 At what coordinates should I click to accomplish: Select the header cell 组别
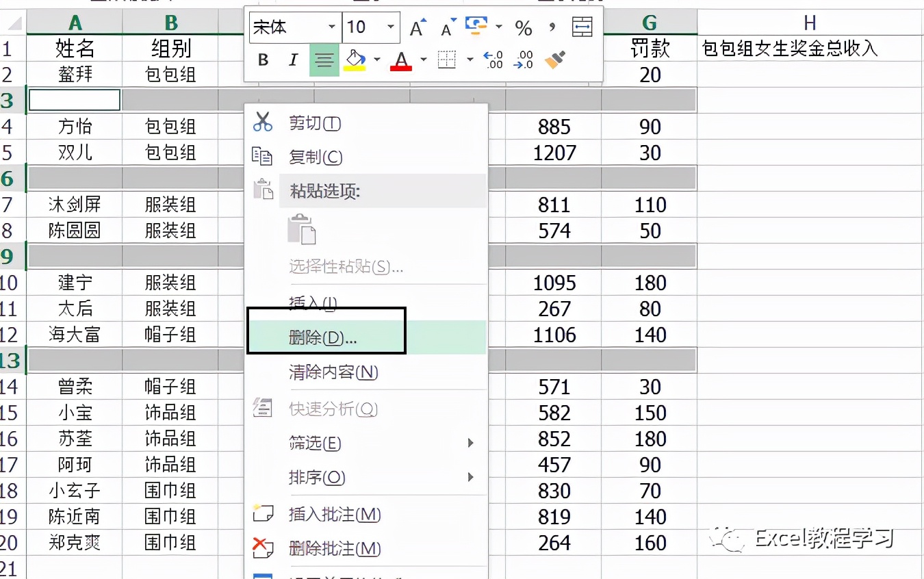pyautogui.click(x=170, y=49)
